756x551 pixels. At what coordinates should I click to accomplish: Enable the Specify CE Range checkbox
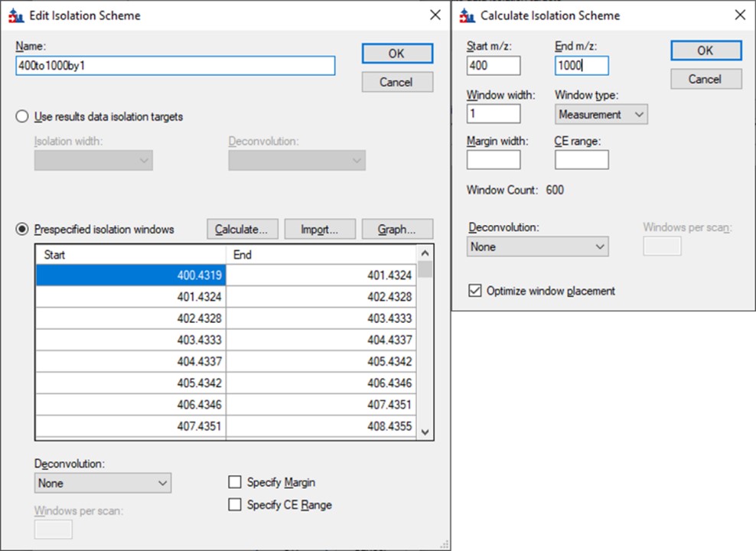tap(235, 505)
